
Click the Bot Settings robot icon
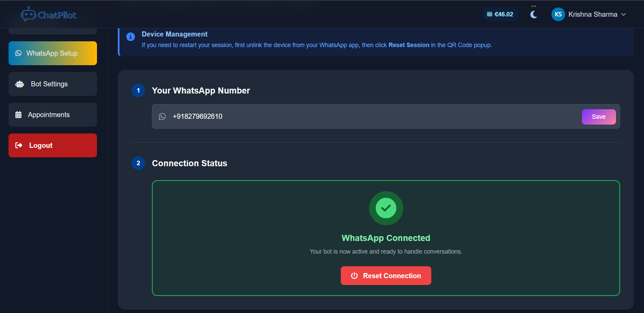click(x=19, y=84)
